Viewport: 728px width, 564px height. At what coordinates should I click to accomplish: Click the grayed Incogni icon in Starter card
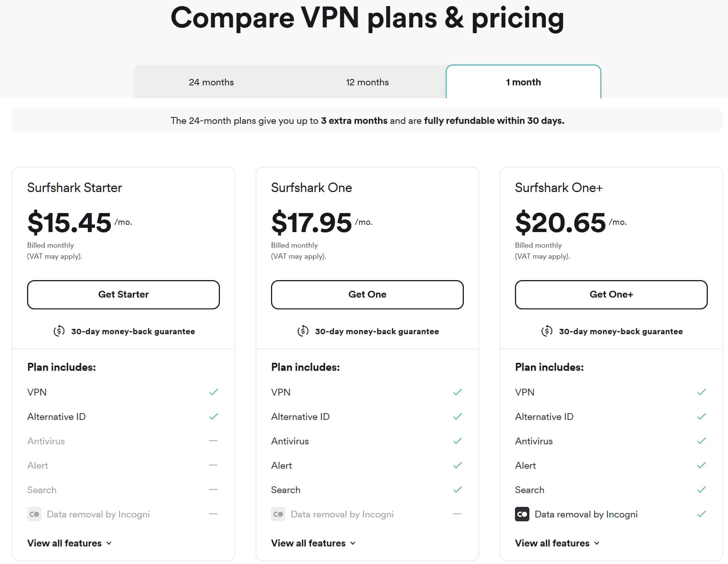coord(34,514)
